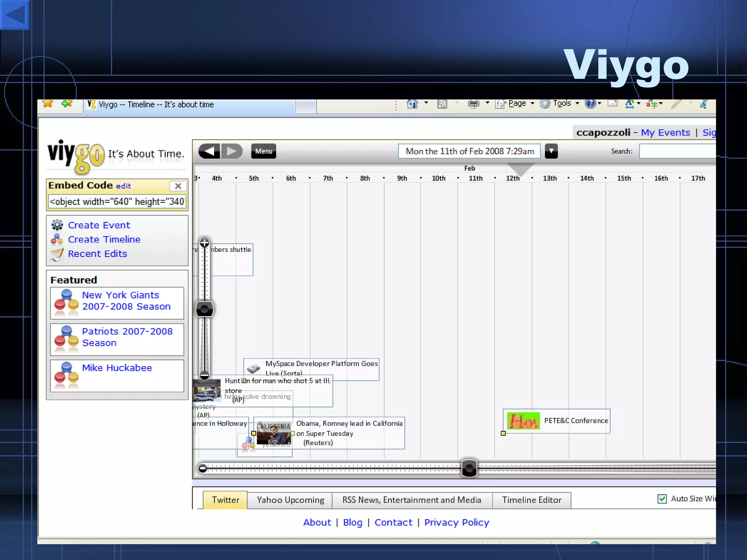This screenshot has width=747, height=560.
Task: Click the black Menu button
Action: (264, 151)
